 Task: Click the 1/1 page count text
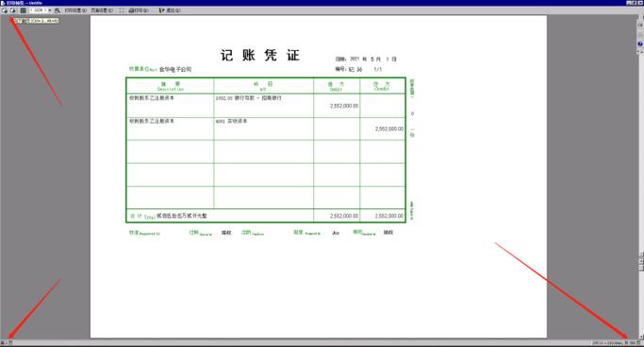coord(377,70)
